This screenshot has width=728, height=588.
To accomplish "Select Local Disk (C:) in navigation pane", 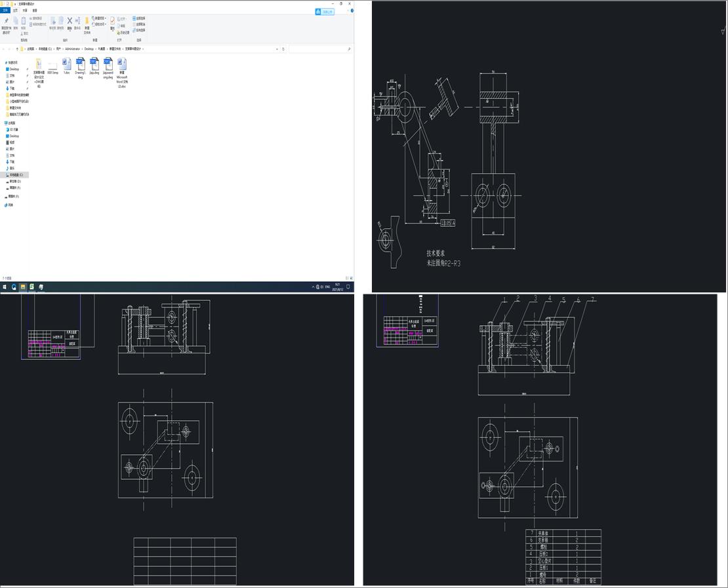I will point(15,175).
